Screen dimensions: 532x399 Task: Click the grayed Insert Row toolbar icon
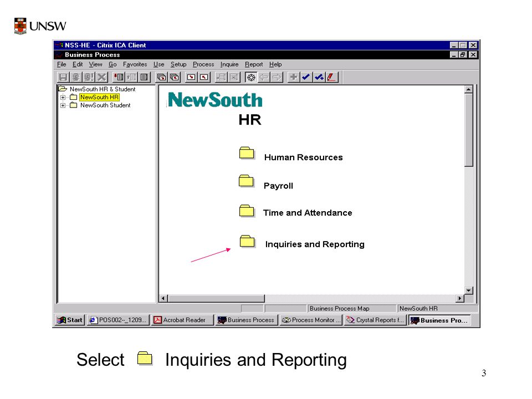[221, 77]
